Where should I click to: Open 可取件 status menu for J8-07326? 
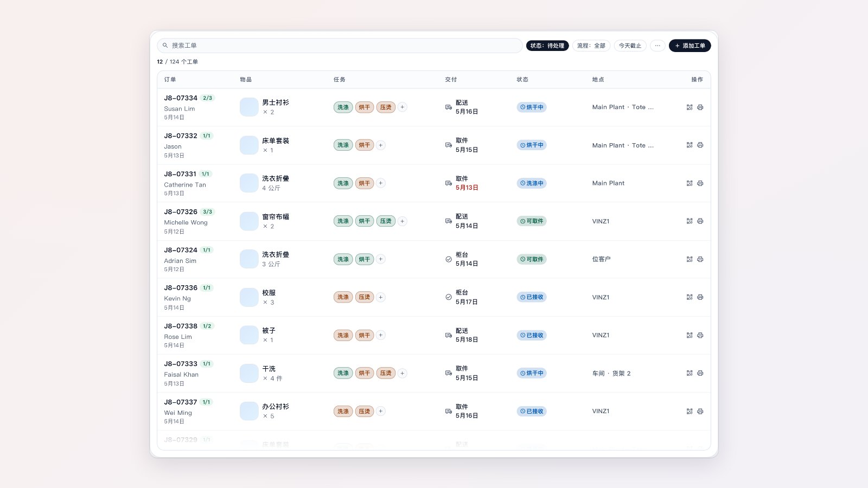click(x=532, y=221)
